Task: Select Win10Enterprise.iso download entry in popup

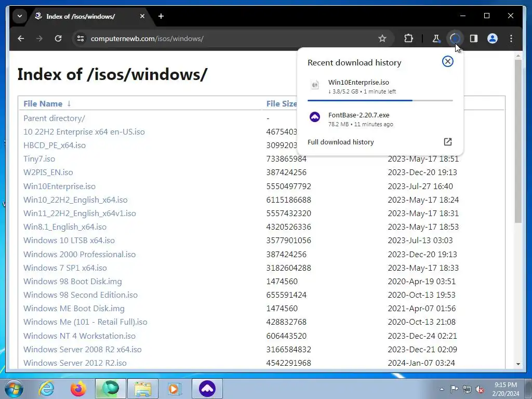Action: click(x=380, y=87)
